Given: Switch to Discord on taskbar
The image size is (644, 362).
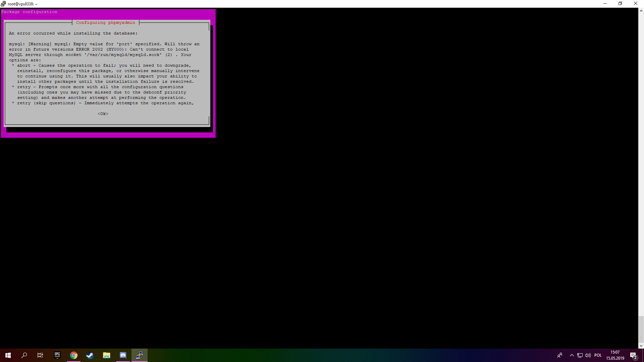Looking at the screenshot, I should 123,355.
